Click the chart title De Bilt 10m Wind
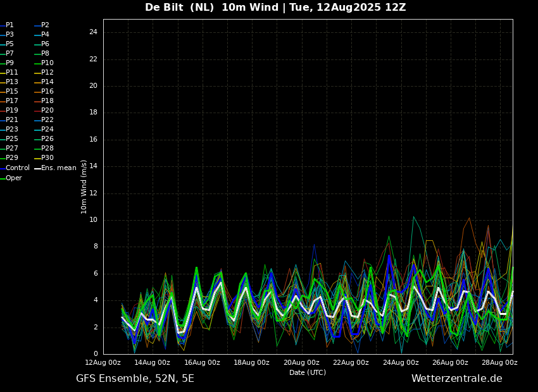The height and width of the screenshot is (392, 538). 275,8
